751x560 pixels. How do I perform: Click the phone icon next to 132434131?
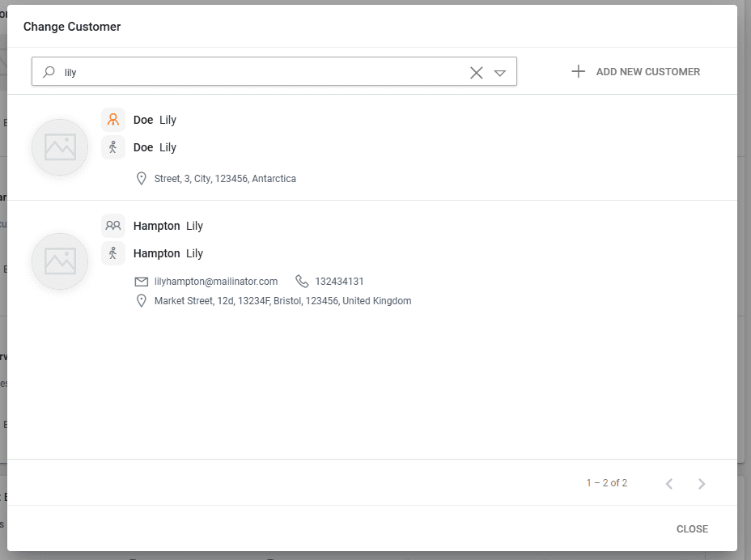tap(302, 282)
